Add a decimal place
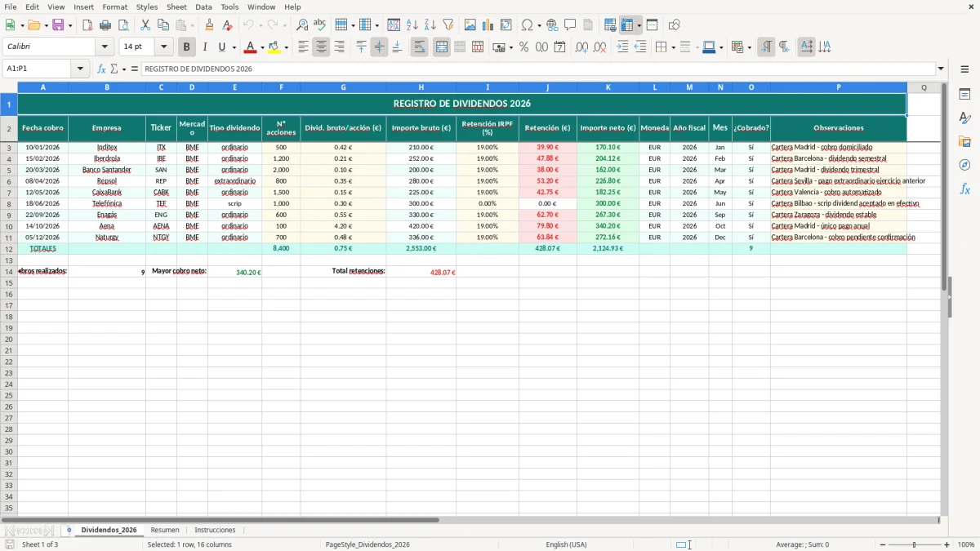Viewport: 980px width, 551px height. tap(581, 47)
